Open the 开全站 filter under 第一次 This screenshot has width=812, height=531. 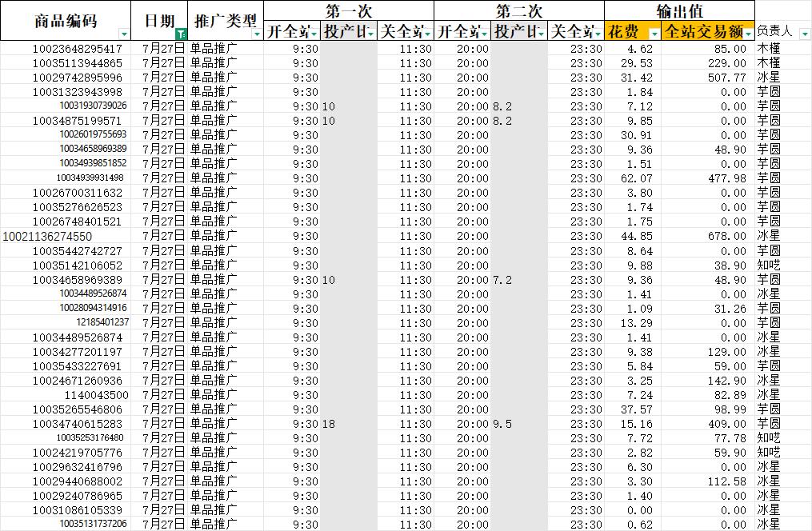point(314,34)
